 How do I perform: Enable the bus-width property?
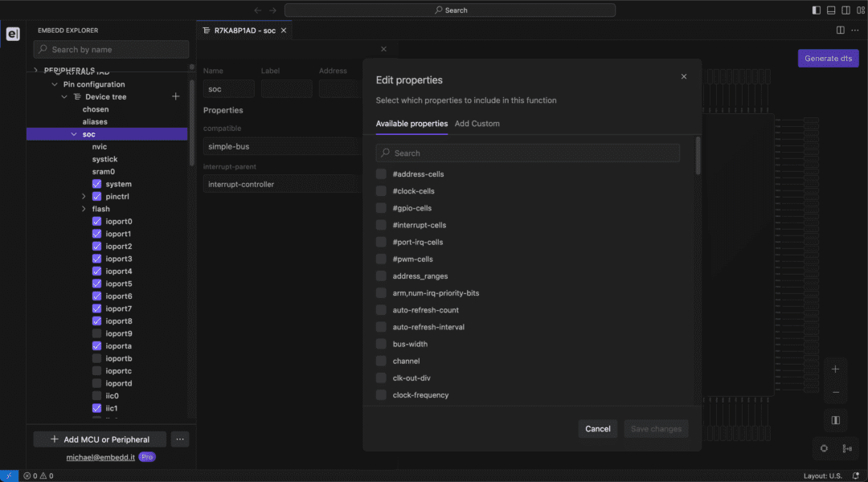[x=380, y=344]
